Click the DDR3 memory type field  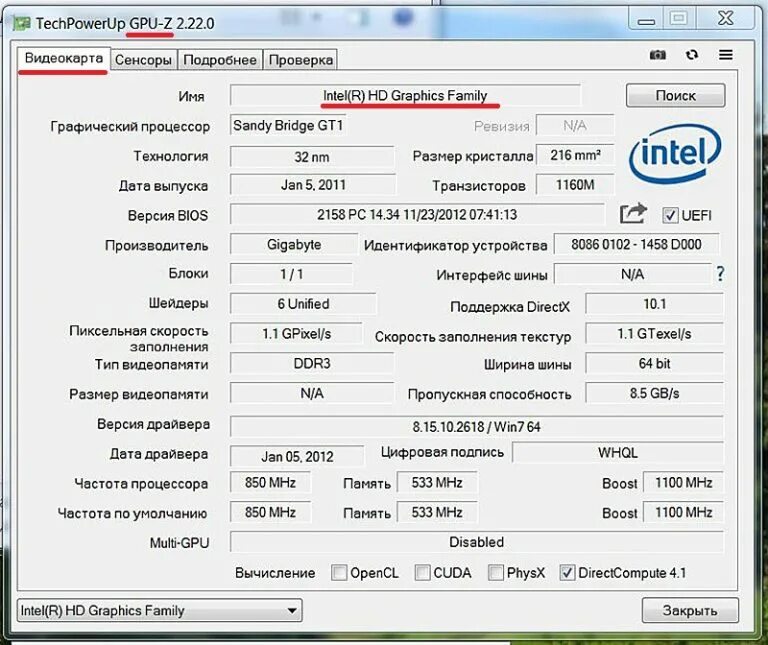(312, 363)
